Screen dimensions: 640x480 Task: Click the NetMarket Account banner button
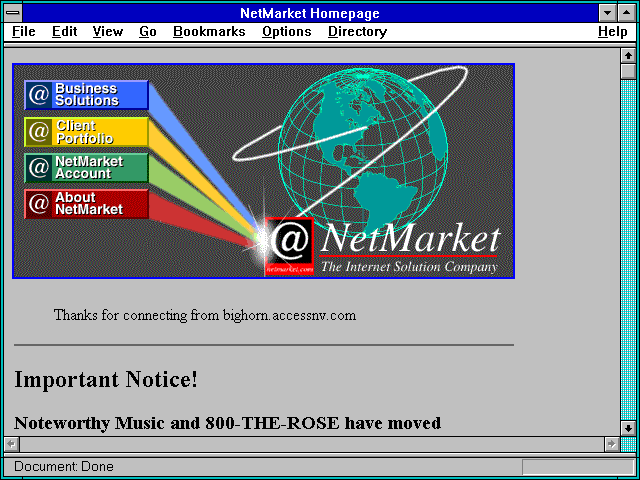(x=86, y=168)
